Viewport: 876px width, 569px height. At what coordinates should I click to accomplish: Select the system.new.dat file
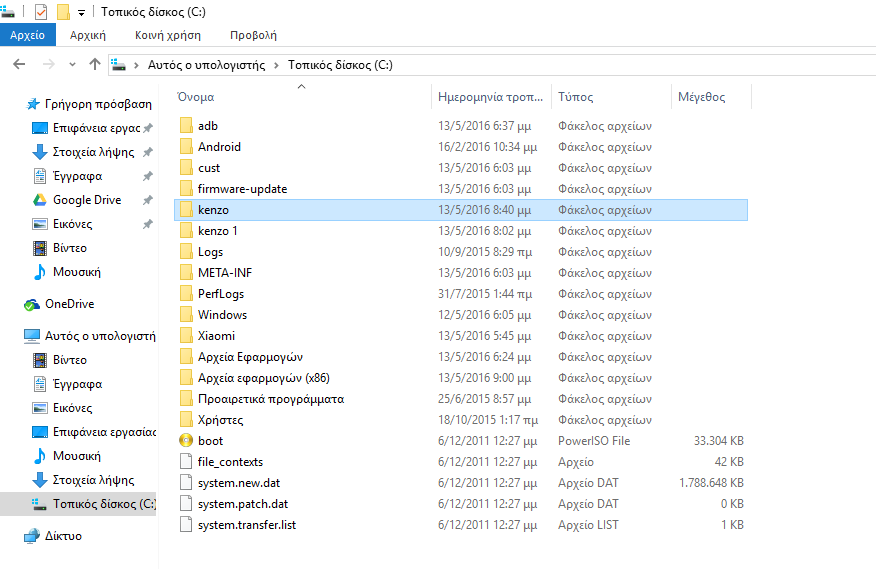point(238,483)
